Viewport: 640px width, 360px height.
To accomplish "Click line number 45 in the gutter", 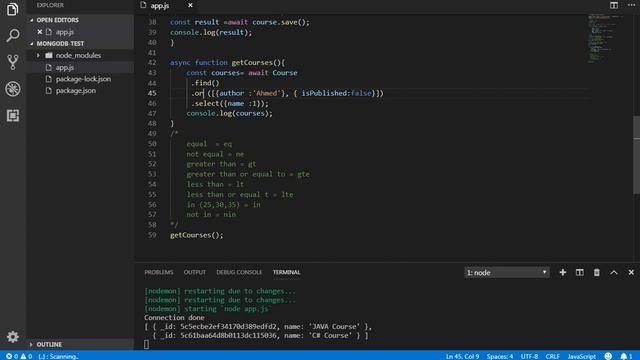I will click(x=152, y=93).
